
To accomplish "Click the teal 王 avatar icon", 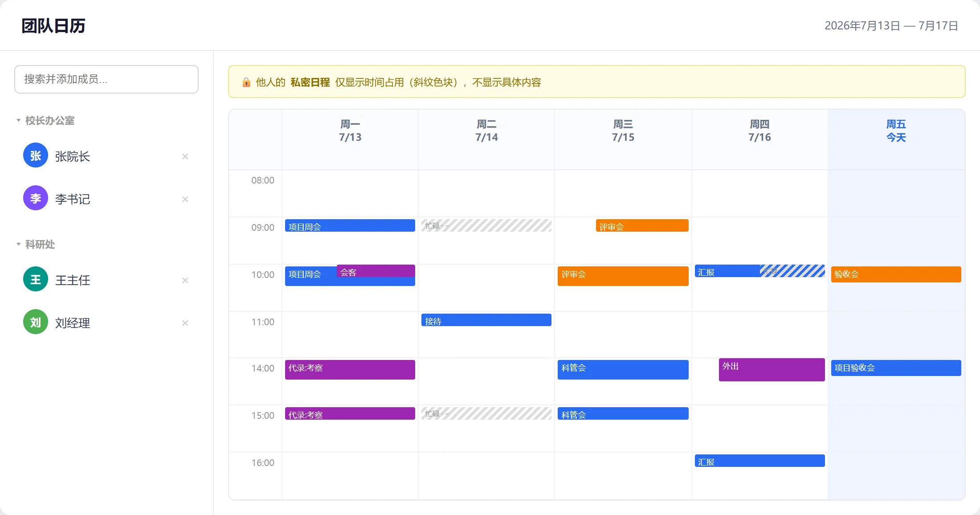I will point(36,279).
